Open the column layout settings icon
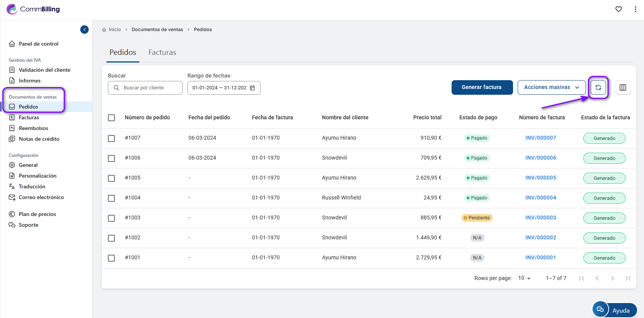 tap(622, 87)
